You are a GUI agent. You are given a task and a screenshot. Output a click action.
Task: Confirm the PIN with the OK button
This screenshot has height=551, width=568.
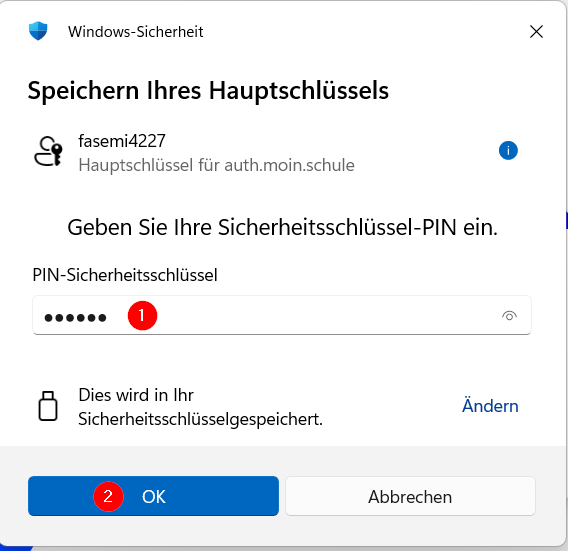point(153,496)
